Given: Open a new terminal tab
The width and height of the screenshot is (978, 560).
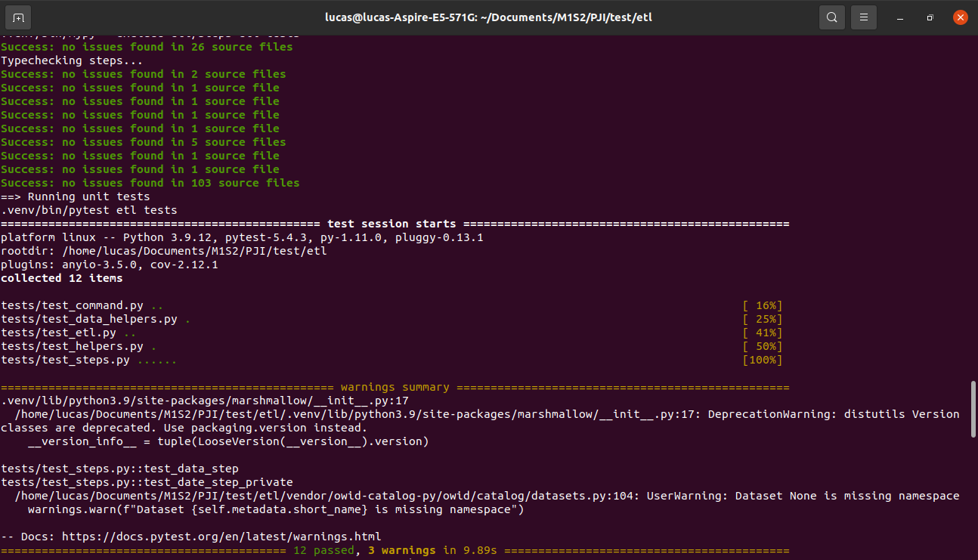Looking at the screenshot, I should (17, 17).
